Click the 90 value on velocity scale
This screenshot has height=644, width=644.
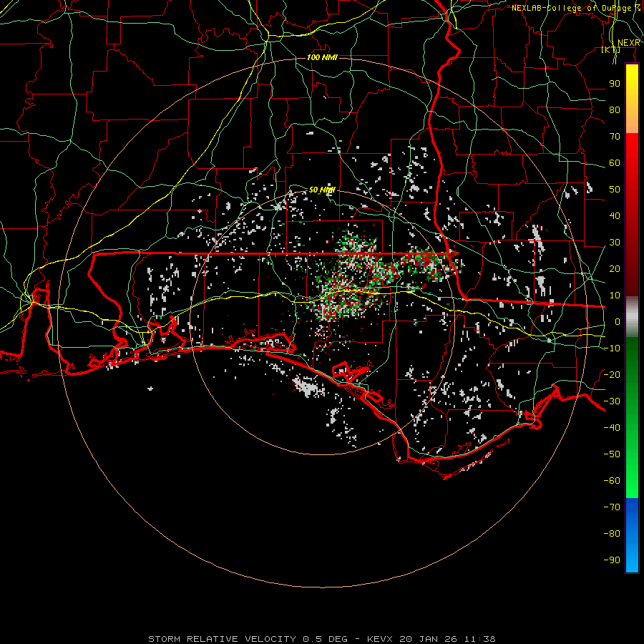point(615,84)
